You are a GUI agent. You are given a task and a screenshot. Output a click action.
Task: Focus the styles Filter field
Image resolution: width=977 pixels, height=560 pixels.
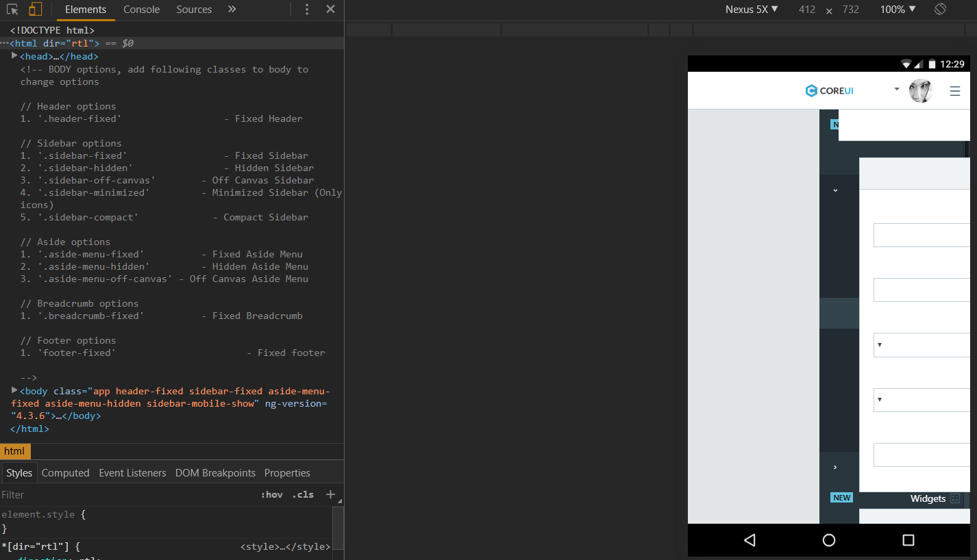pos(127,494)
